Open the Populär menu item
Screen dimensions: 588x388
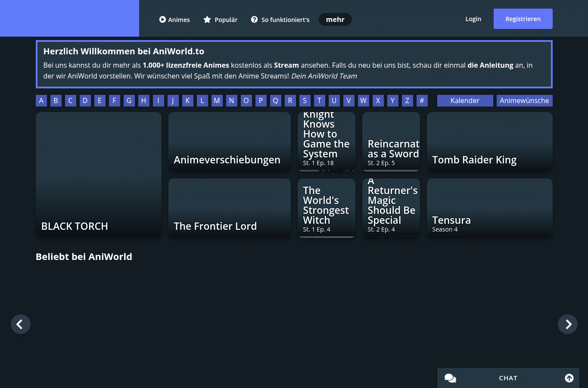coord(221,19)
